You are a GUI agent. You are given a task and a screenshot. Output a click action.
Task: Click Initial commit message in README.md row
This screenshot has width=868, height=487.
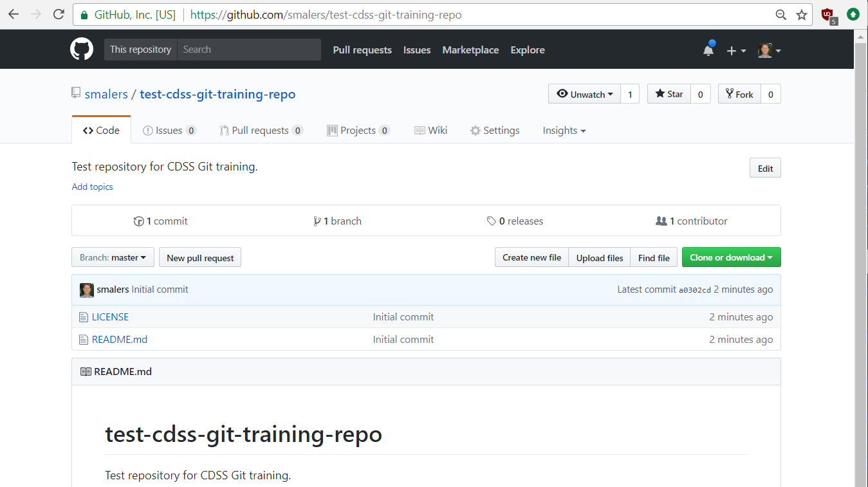point(403,340)
